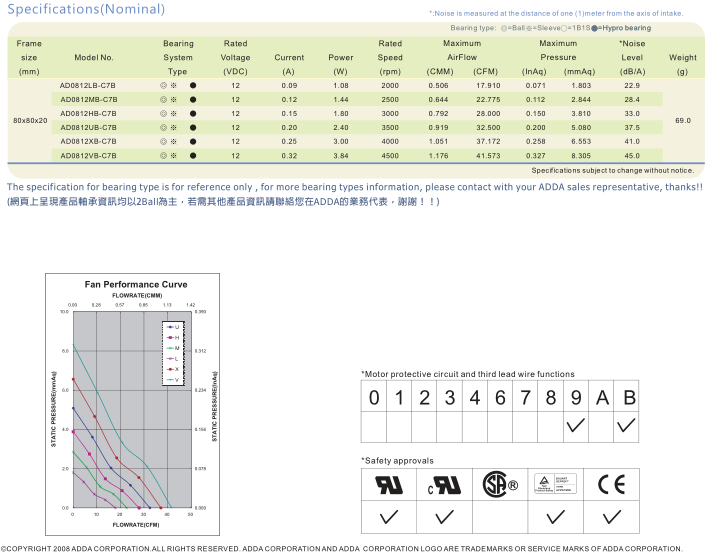
Task: Select the checkmark under the TUV logo
Action: click(556, 516)
